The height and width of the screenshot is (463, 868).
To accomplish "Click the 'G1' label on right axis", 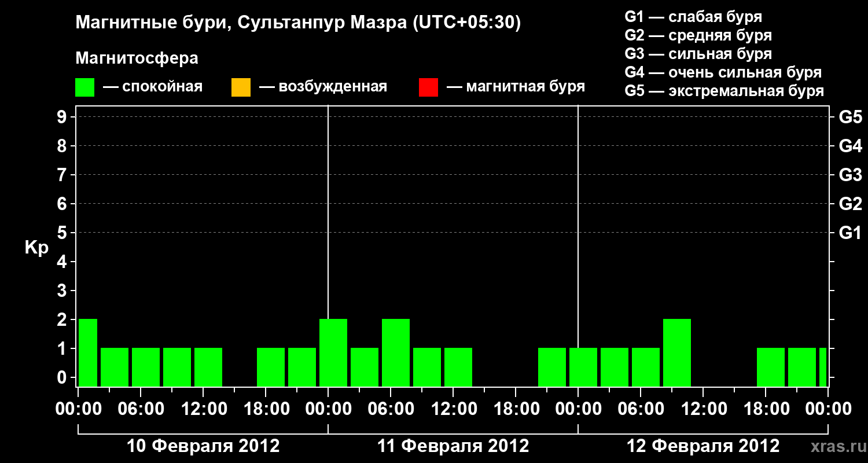I will (x=851, y=233).
